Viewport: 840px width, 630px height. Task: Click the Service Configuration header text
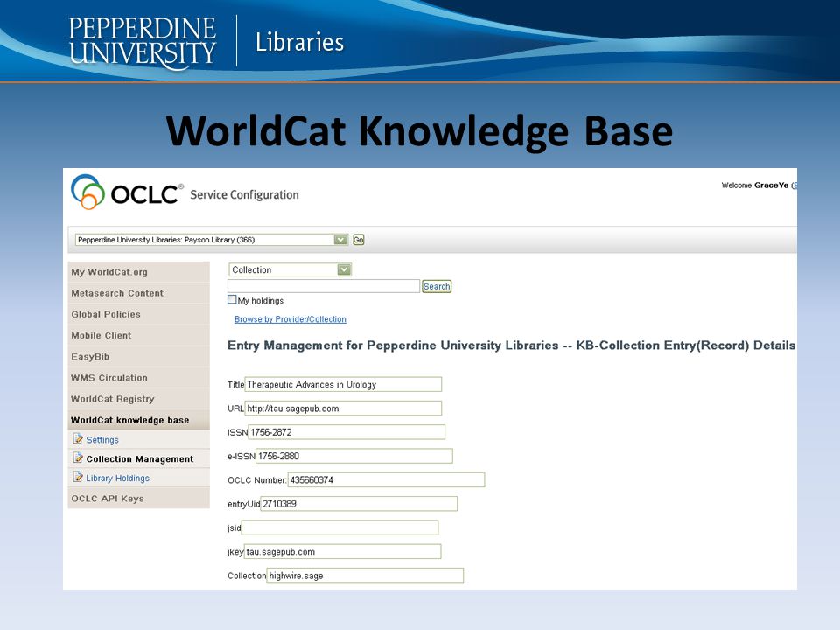[x=244, y=194]
